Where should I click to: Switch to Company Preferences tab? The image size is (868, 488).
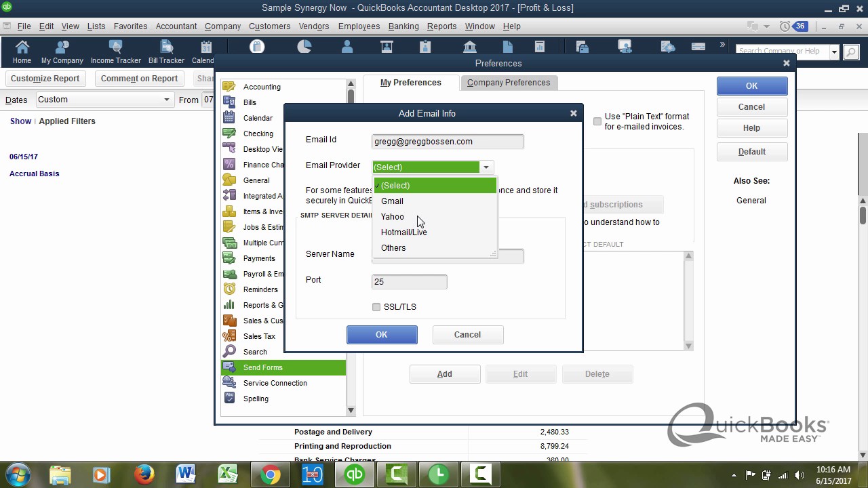[x=509, y=83]
